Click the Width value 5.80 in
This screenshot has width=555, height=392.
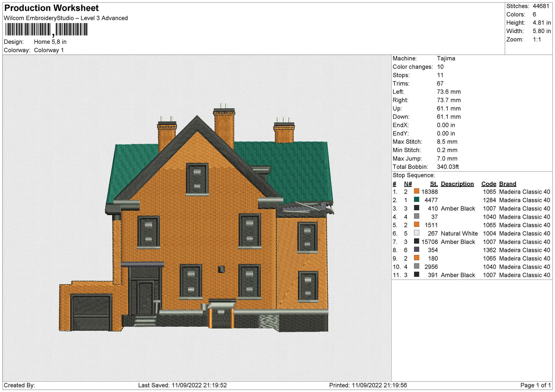pyautogui.click(x=542, y=31)
